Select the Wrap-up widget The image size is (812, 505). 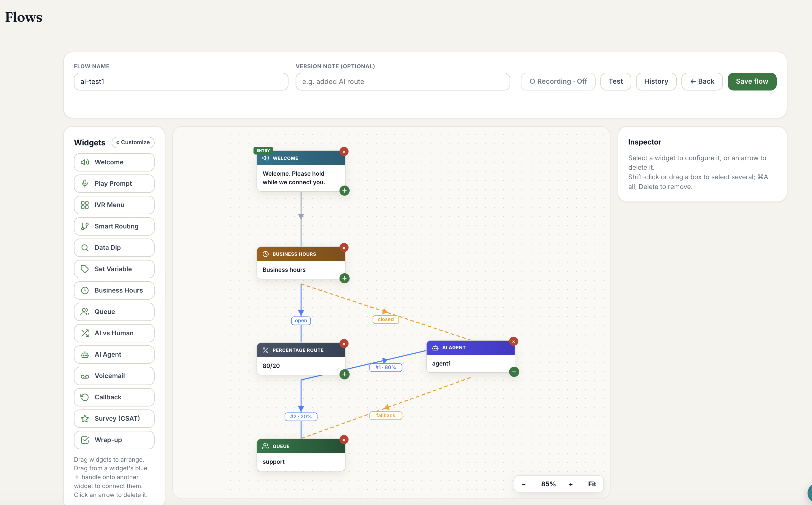tap(114, 440)
